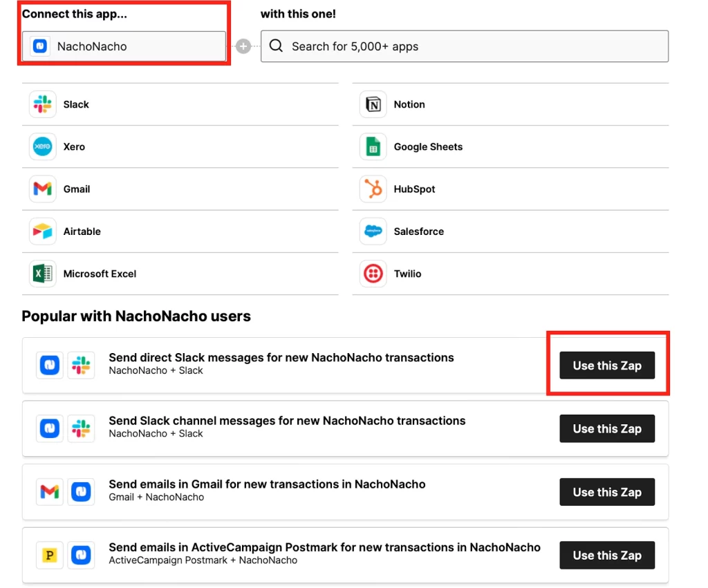Click the NachoNacho icon in the Gmail emails Zap
The image size is (708, 588).
click(82, 491)
